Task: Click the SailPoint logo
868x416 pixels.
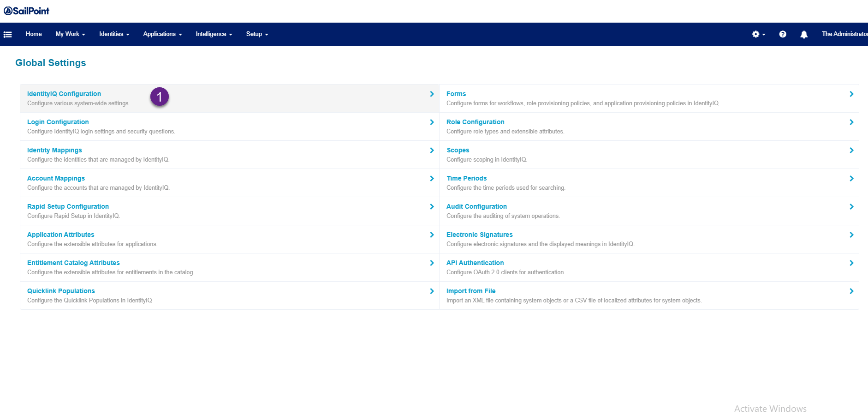Action: point(26,11)
